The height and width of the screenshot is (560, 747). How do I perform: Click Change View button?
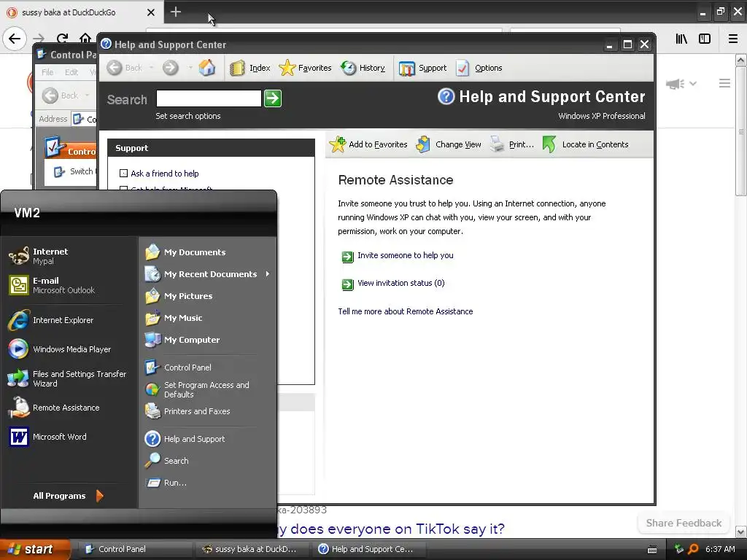449,144
